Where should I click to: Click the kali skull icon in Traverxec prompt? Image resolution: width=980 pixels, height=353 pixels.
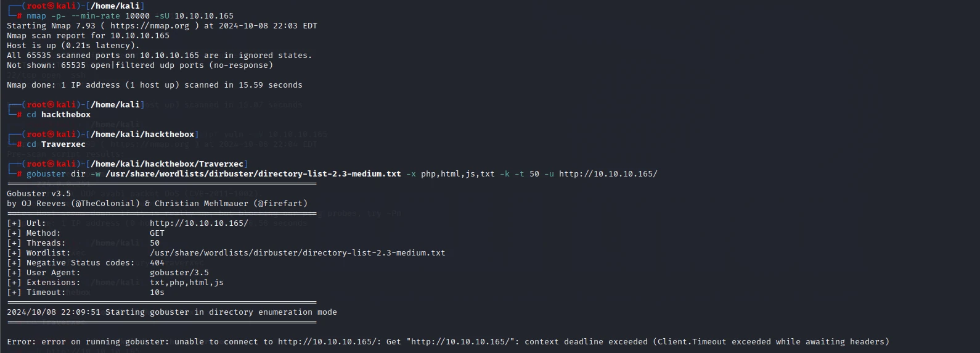(x=51, y=164)
